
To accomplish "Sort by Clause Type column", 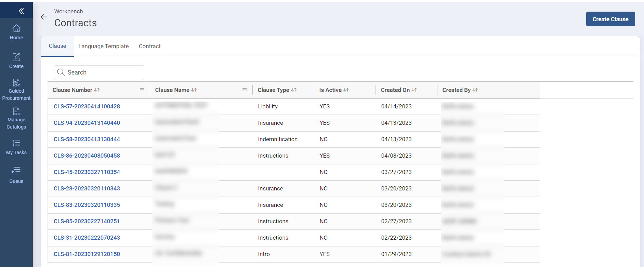I will [294, 90].
